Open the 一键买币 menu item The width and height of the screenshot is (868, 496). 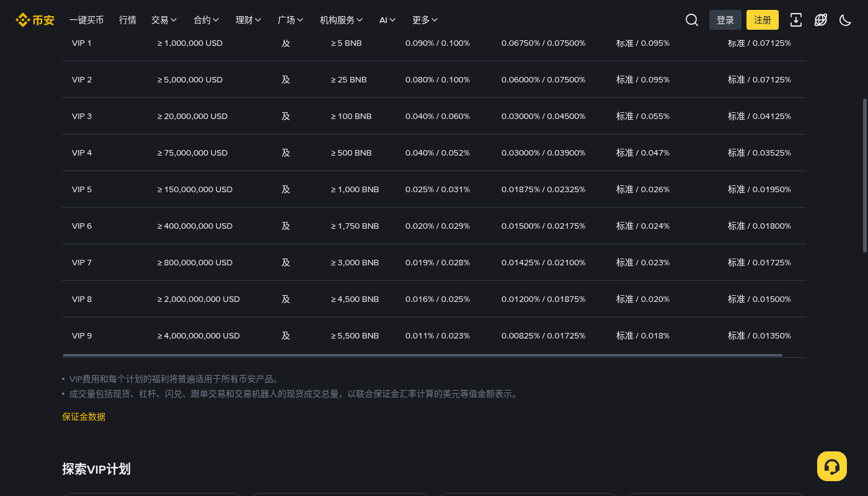87,20
